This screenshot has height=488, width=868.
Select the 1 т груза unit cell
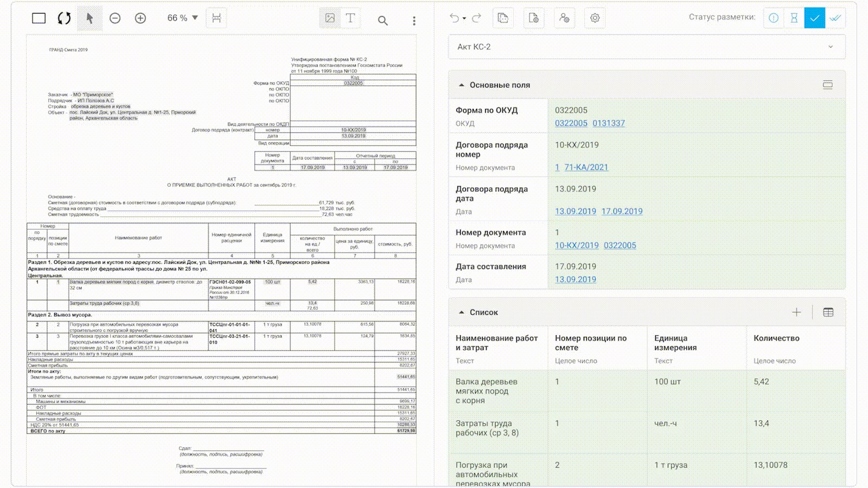tap(697, 470)
